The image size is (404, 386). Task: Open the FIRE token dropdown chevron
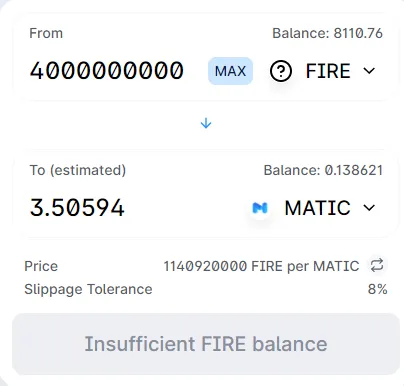tap(369, 71)
